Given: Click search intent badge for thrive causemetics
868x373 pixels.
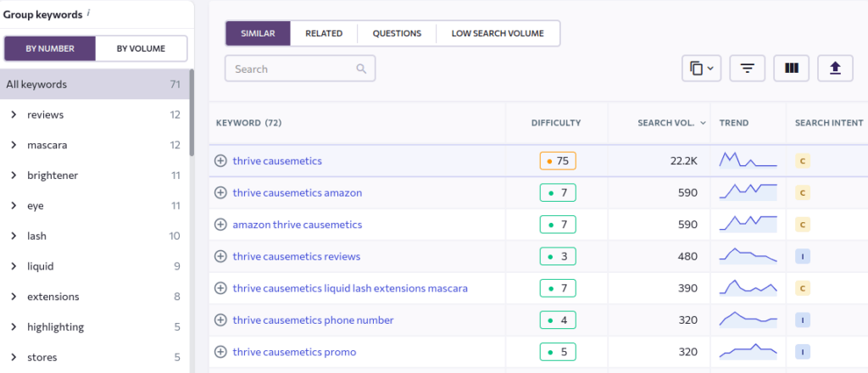Looking at the screenshot, I should [x=802, y=161].
